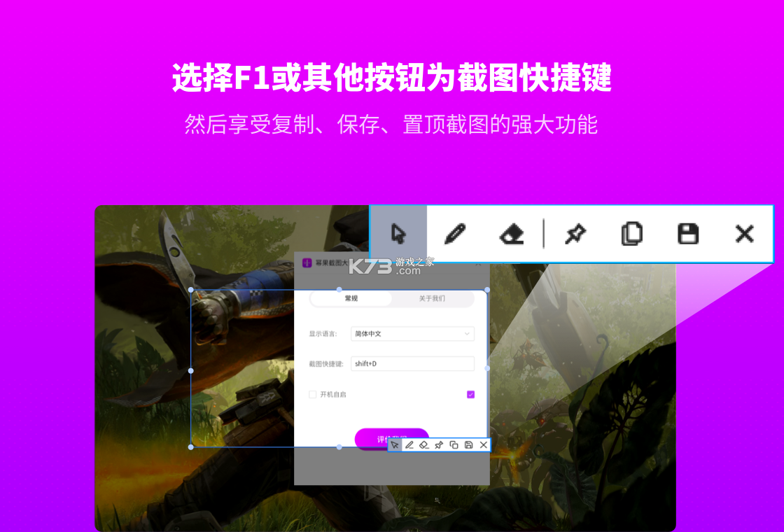Image resolution: width=784 pixels, height=532 pixels.
Task: Copy the screenshot via the magnified copy icon
Action: (x=631, y=234)
